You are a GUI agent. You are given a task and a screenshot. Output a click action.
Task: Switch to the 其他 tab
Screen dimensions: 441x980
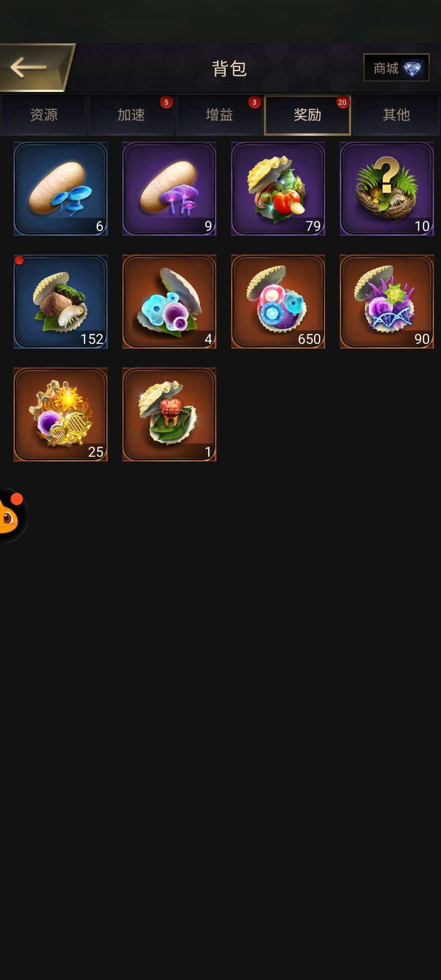tap(396, 115)
